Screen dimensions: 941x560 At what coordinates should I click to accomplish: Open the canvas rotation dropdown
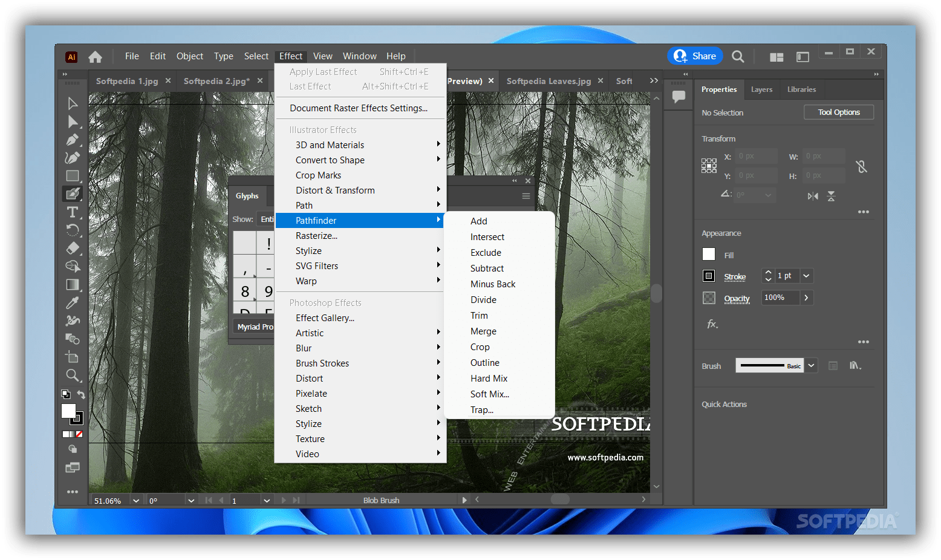pos(191,500)
